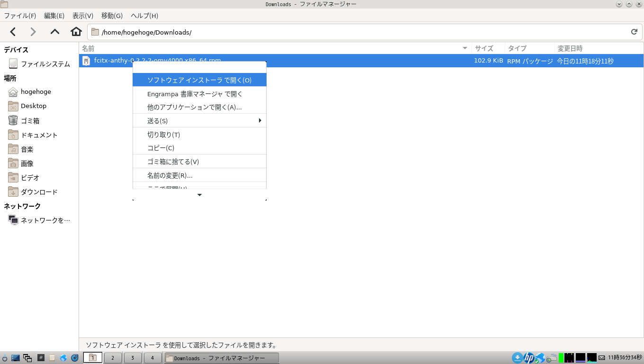
Task: Choose 名前の変更(R)... from context menu
Action: click(x=199, y=175)
